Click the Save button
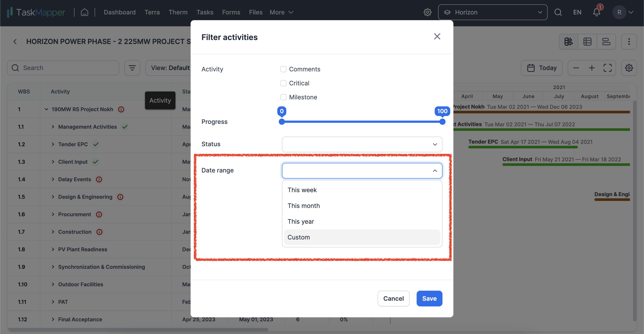This screenshot has width=644, height=334. [429, 298]
